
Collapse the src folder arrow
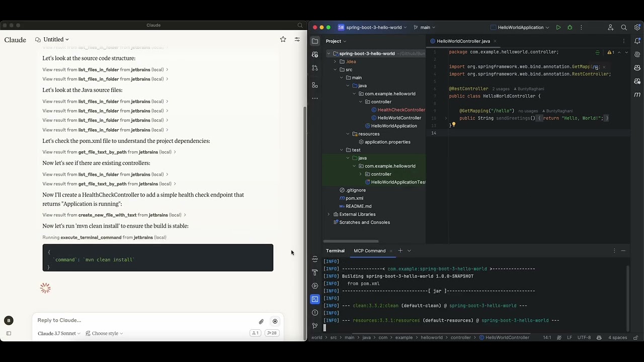click(x=335, y=70)
